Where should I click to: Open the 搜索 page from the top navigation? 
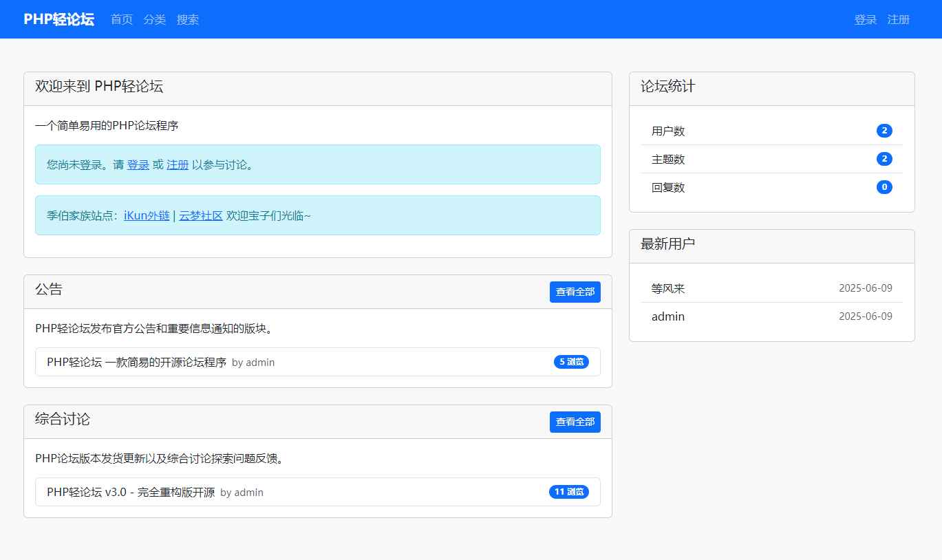click(x=188, y=20)
